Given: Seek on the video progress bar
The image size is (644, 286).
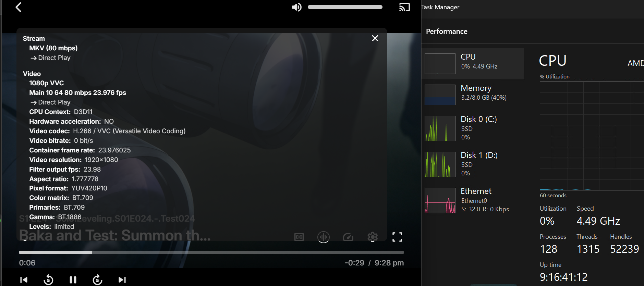Looking at the screenshot, I should 211,252.
